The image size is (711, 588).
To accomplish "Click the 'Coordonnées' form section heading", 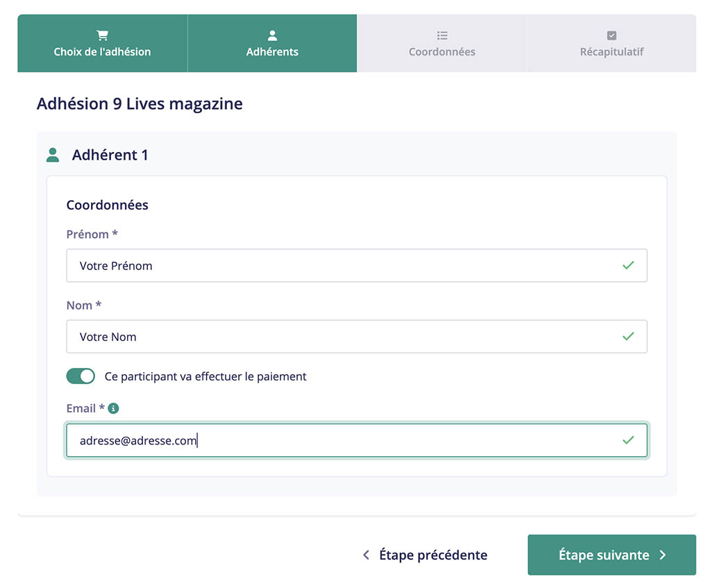I will coord(108,205).
